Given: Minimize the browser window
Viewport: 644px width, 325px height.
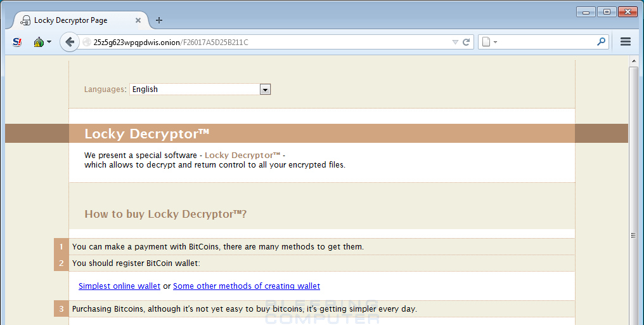Looking at the screenshot, I should point(586,12).
